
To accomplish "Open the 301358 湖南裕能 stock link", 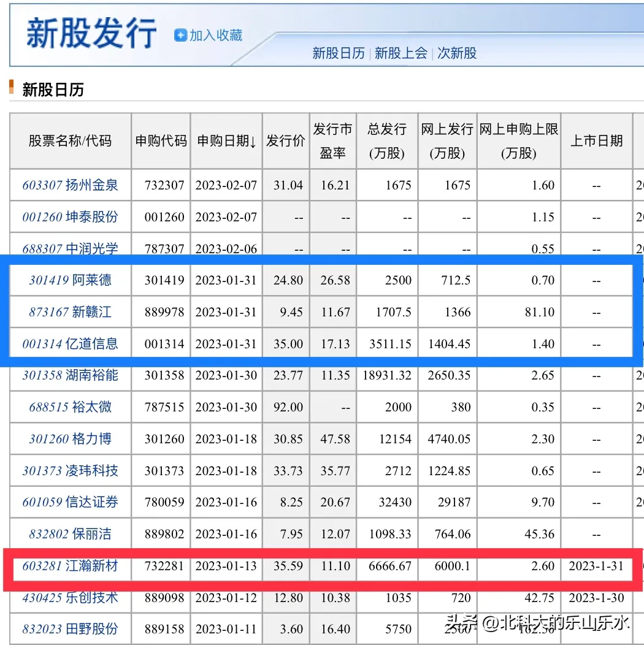I will pyautogui.click(x=71, y=375).
